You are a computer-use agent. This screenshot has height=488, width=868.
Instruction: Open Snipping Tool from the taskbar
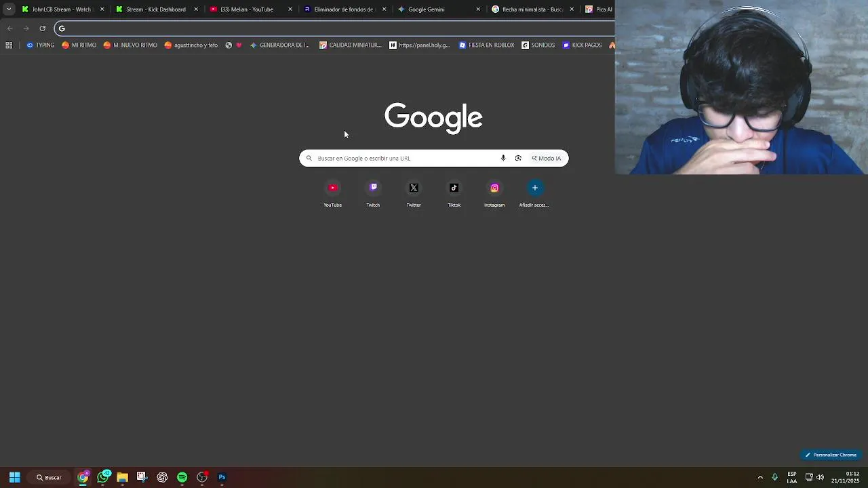click(x=141, y=477)
